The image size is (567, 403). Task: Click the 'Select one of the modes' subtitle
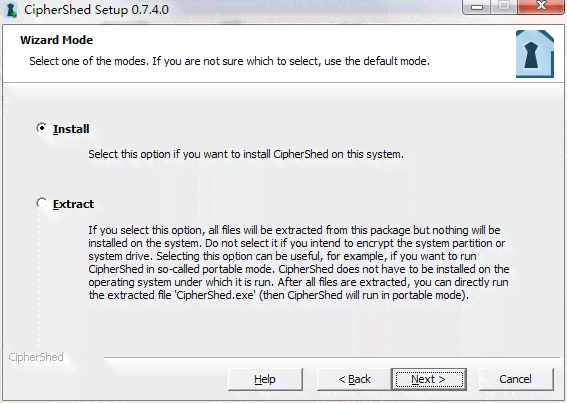click(x=230, y=61)
